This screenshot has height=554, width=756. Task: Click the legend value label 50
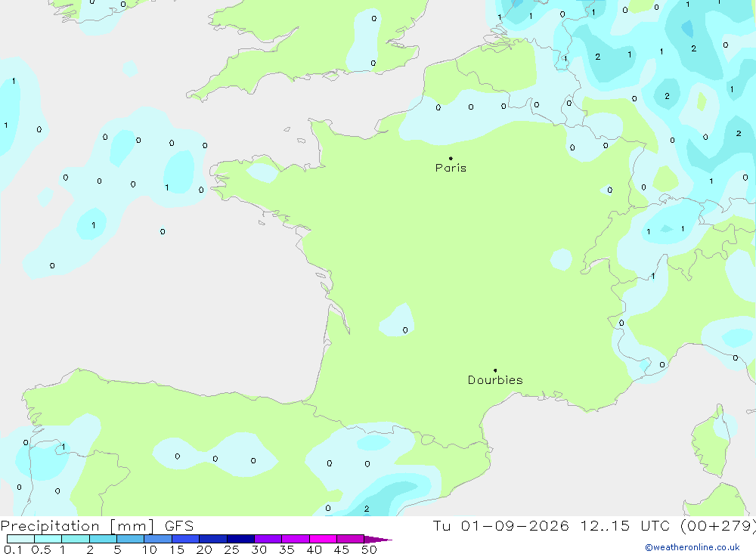370,549
